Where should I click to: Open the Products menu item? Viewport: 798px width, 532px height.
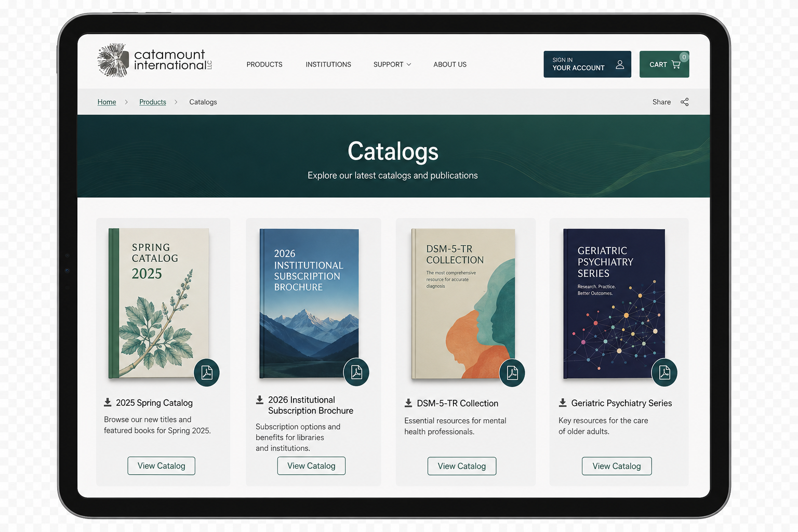point(264,64)
